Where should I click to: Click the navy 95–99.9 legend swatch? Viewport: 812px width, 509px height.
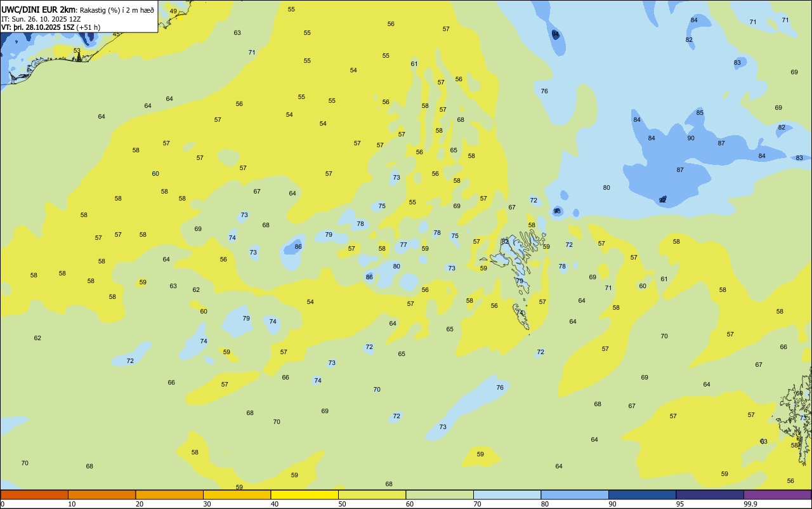[x=710, y=494]
